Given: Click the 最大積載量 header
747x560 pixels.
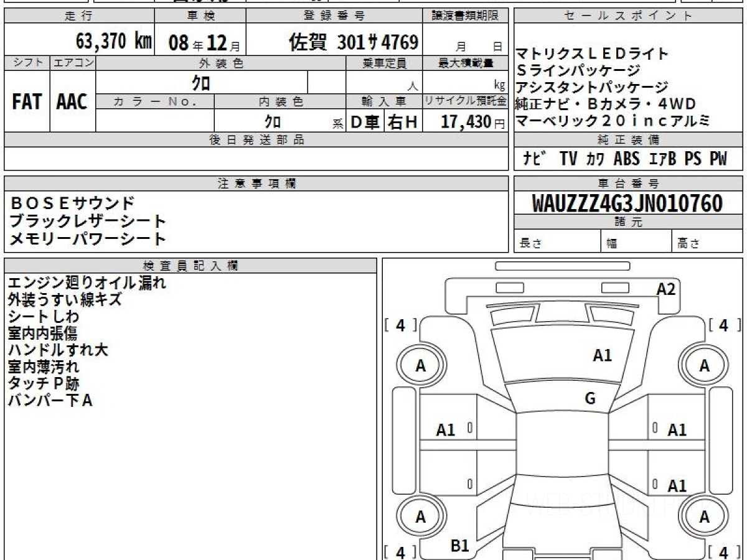Looking at the screenshot, I should (x=465, y=63).
